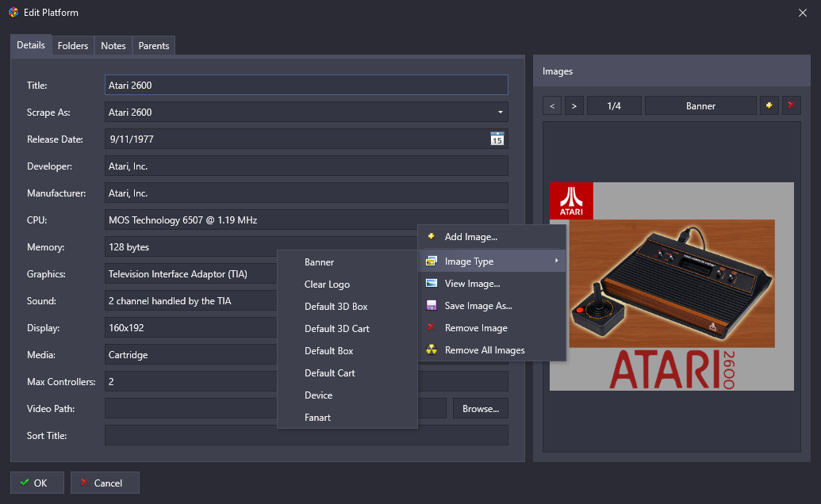
Task: Choose Default 3D Box image type
Action: click(x=347, y=307)
